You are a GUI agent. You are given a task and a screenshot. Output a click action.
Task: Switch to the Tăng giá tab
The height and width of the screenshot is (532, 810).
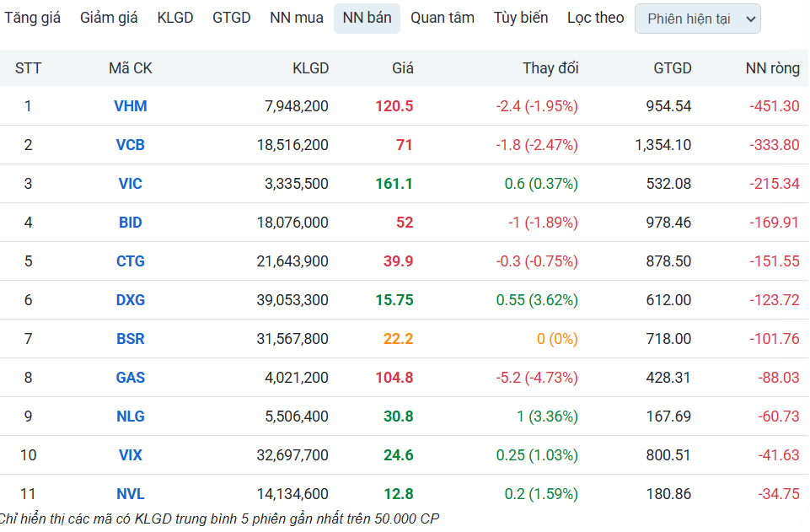tap(33, 18)
